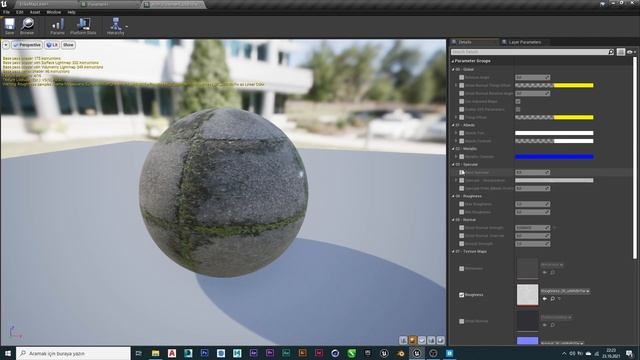The height and width of the screenshot is (360, 640).
Task: Open the Window menu
Action: 53,12
